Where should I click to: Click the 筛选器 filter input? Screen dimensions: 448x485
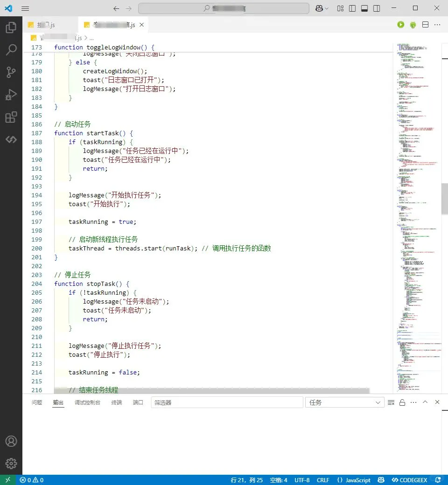pyautogui.click(x=227, y=402)
